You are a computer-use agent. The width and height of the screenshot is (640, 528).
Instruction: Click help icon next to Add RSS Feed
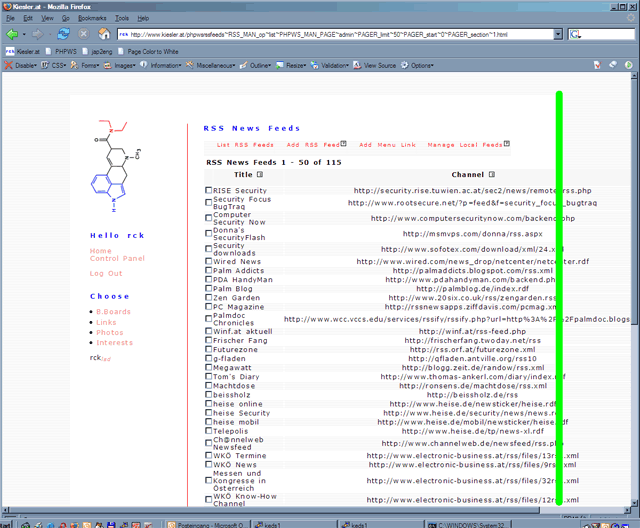343,144
